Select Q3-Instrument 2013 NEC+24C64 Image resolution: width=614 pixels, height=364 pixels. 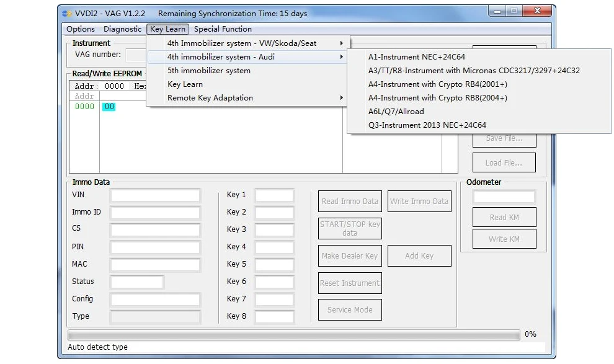click(427, 125)
